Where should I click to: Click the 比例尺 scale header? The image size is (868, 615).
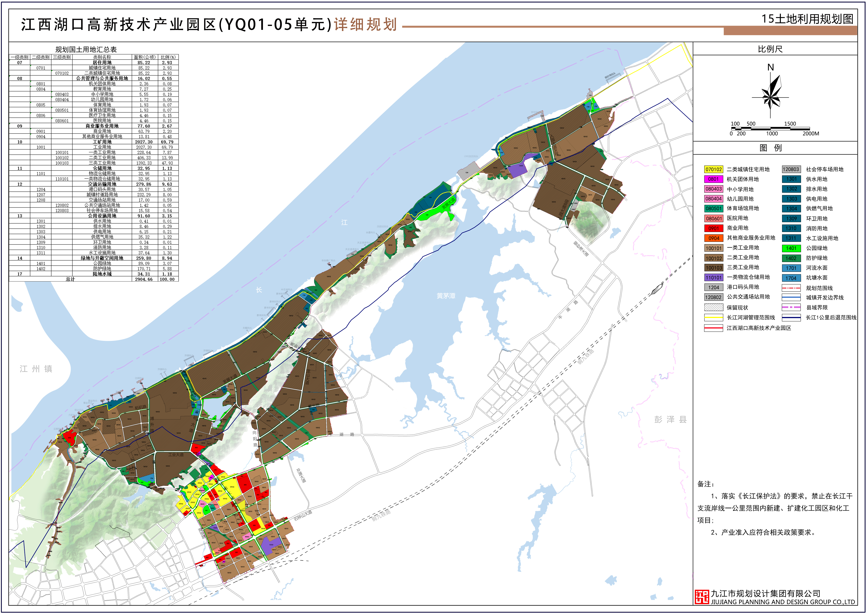[770, 49]
